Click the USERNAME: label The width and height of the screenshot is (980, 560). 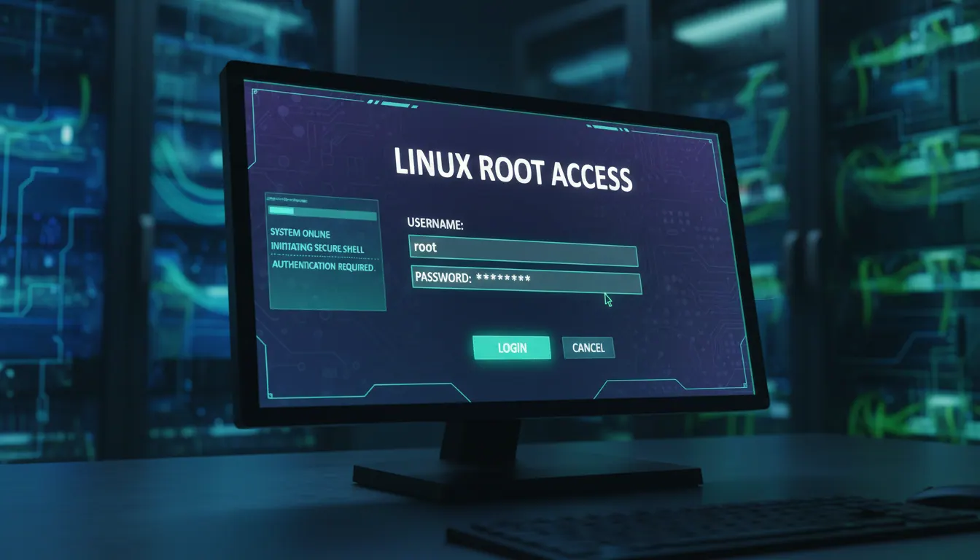(x=435, y=225)
